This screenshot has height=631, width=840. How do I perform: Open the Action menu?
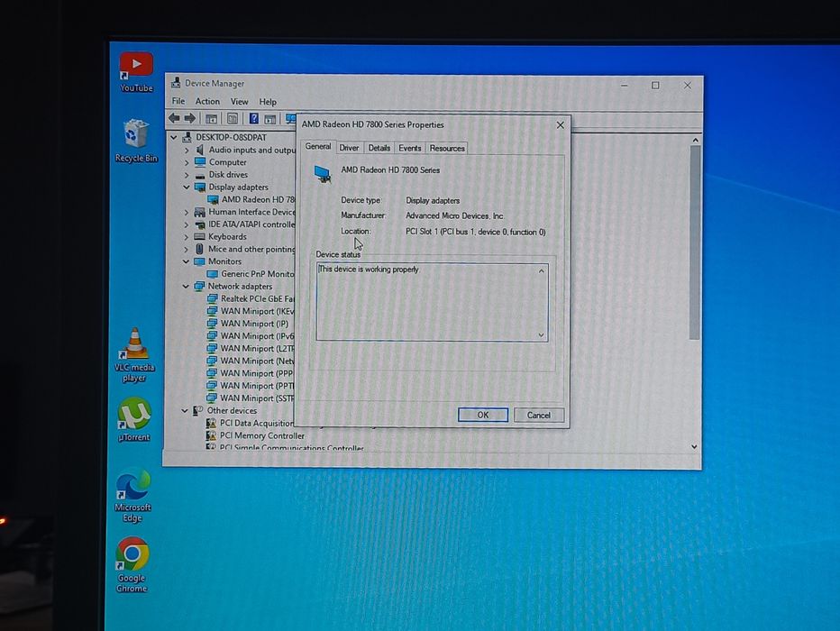pyautogui.click(x=207, y=101)
